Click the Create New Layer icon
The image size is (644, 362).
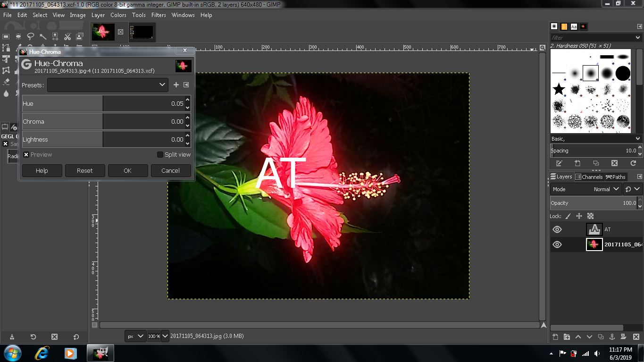pos(555,337)
